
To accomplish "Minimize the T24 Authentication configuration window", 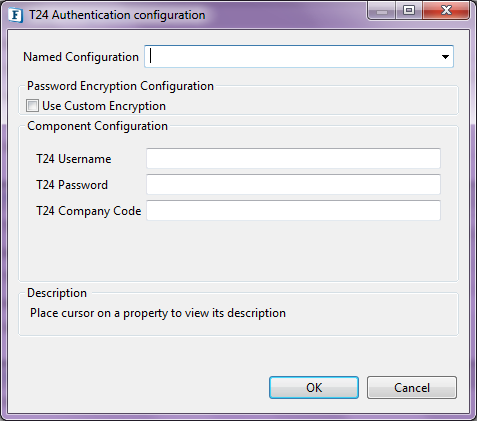I will pos(382,11).
